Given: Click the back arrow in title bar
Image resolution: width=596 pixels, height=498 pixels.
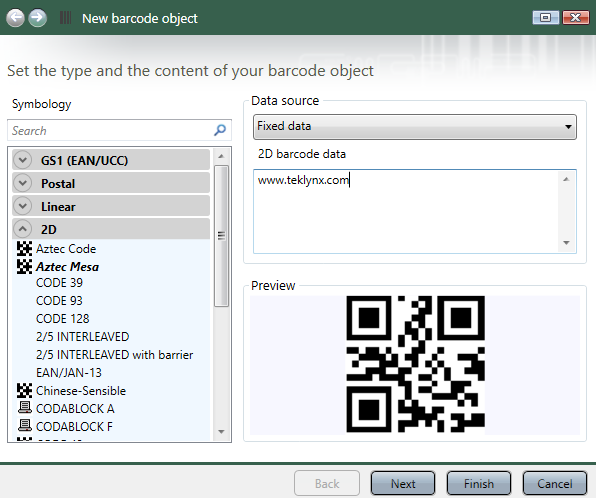Looking at the screenshot, I should [15, 17].
